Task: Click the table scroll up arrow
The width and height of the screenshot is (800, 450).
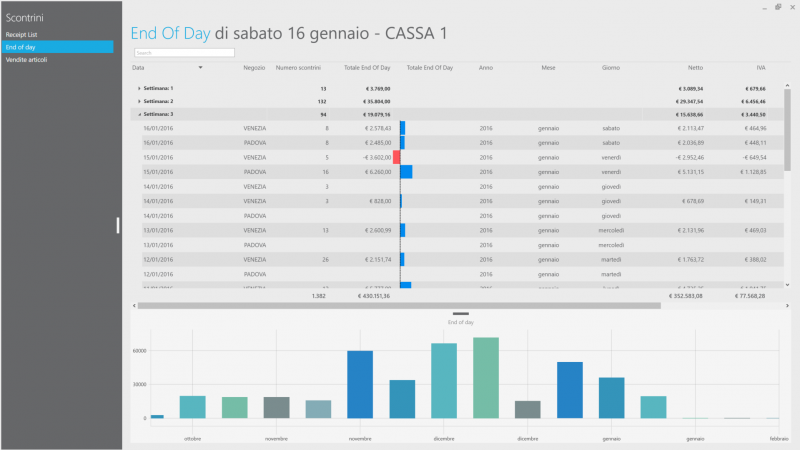Action: (787, 86)
